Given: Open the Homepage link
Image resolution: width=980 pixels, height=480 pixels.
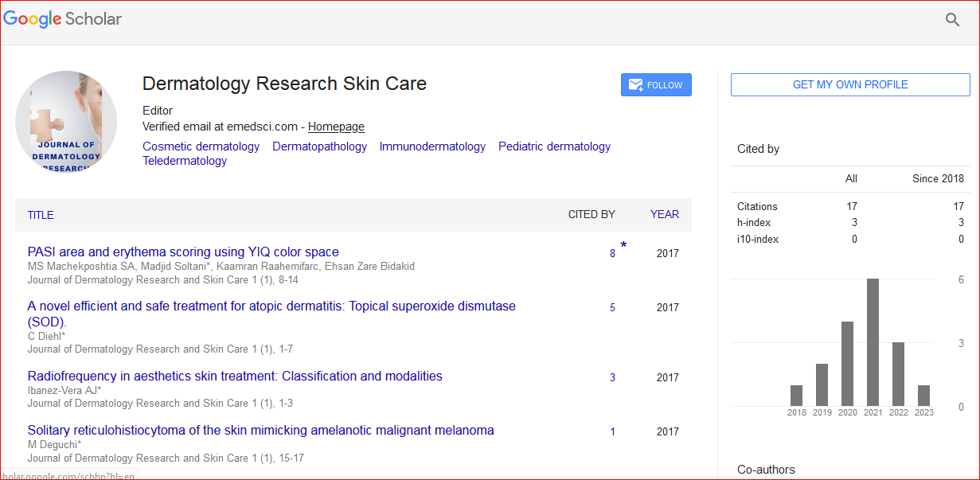Looking at the screenshot, I should (x=336, y=127).
